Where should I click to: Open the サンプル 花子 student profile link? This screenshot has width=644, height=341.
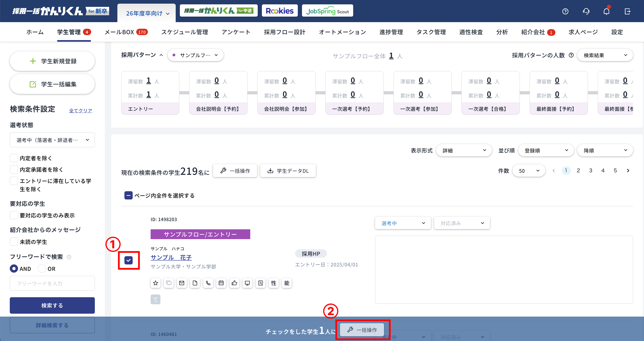tap(171, 257)
